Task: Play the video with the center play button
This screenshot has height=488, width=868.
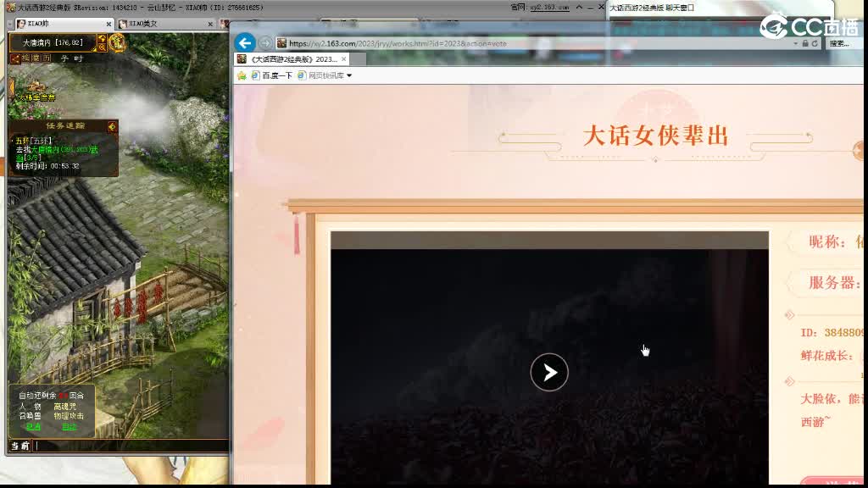Action: pyautogui.click(x=549, y=373)
